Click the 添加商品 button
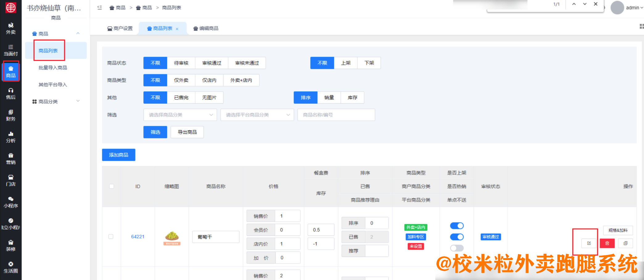Viewport: 644px width, 280px height. click(118, 155)
